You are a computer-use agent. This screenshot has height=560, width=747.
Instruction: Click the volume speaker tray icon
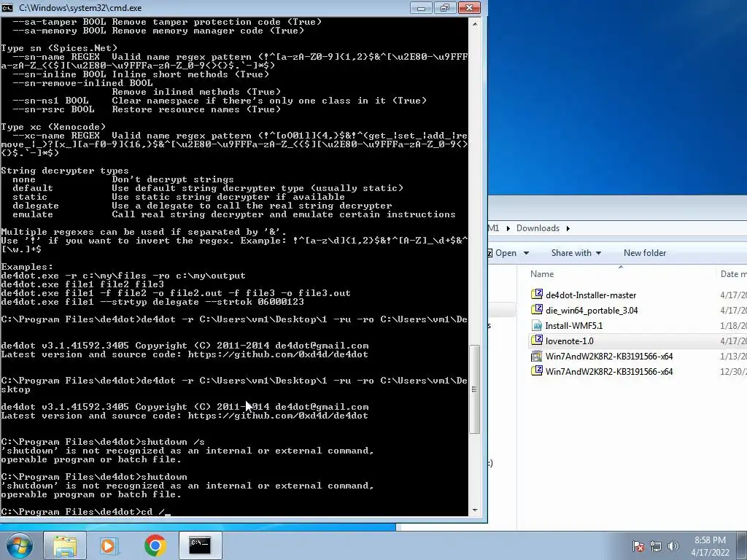pos(673,547)
